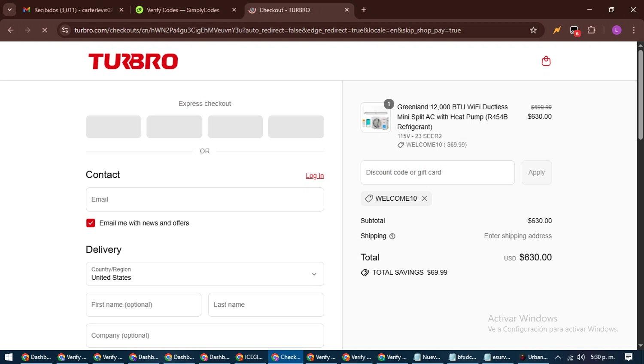
Task: Click the Greenland mini split product thumbnail
Action: [x=376, y=117]
